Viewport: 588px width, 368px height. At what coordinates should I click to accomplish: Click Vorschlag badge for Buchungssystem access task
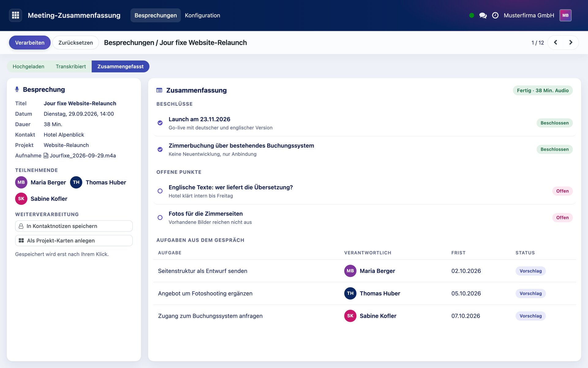point(530,316)
